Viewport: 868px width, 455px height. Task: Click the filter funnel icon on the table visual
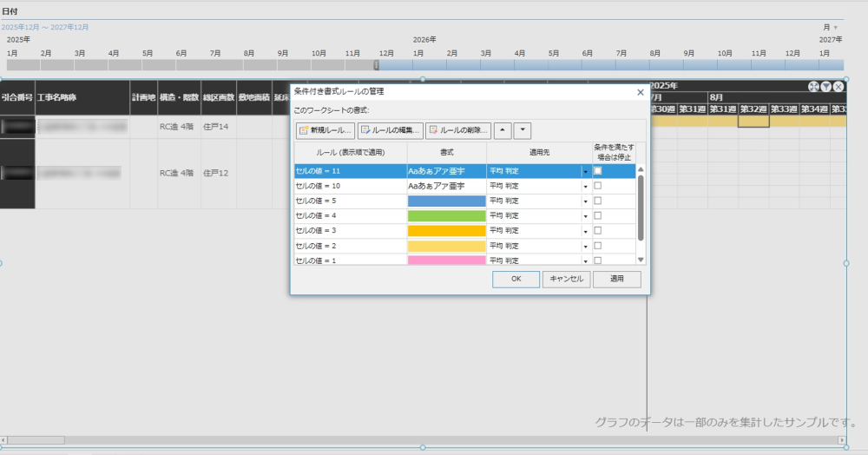click(x=826, y=86)
